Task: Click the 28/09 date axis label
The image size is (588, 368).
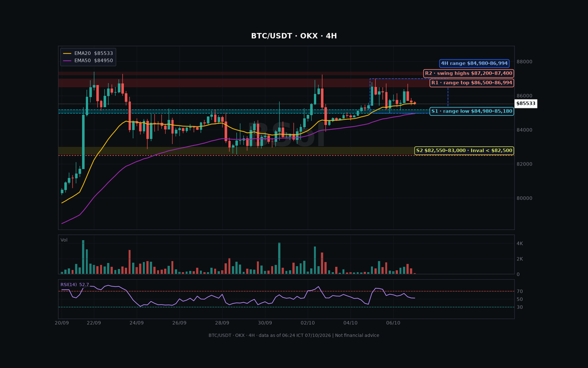Action: point(222,323)
